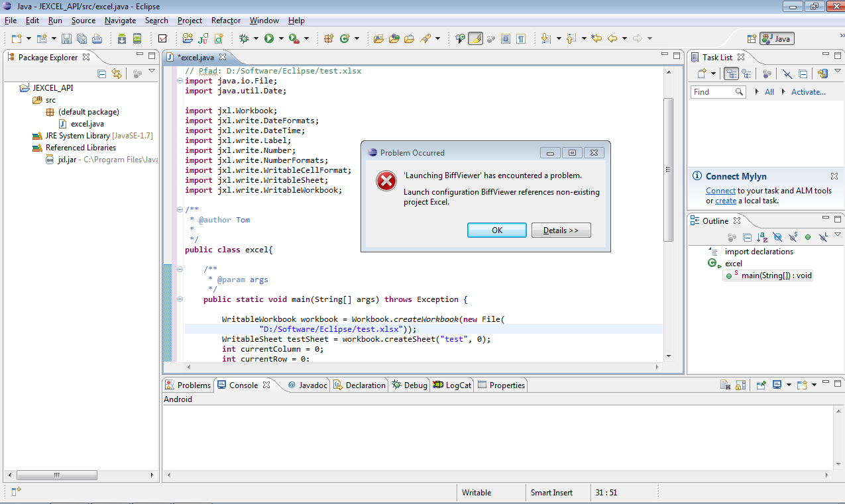Click Collapse All in Package Explorer
Screen dimensions: 845x504
point(102,74)
